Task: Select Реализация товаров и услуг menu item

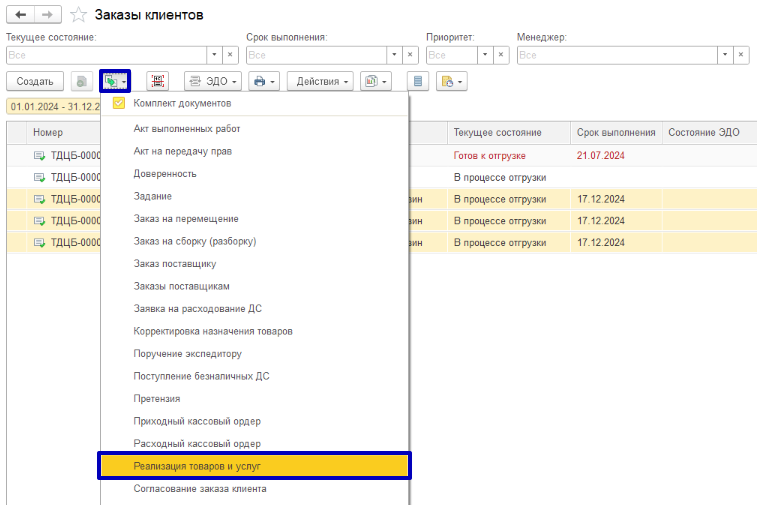Action: [253, 466]
